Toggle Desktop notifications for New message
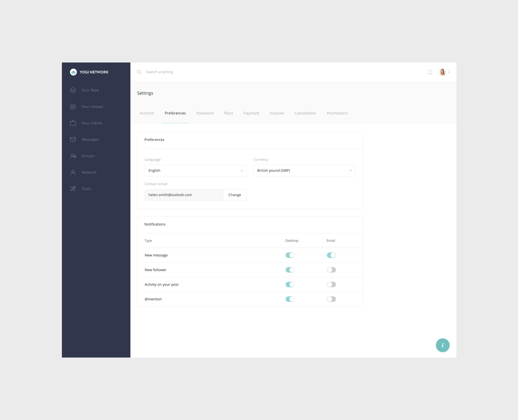The height and width of the screenshot is (420, 518). 290,255
